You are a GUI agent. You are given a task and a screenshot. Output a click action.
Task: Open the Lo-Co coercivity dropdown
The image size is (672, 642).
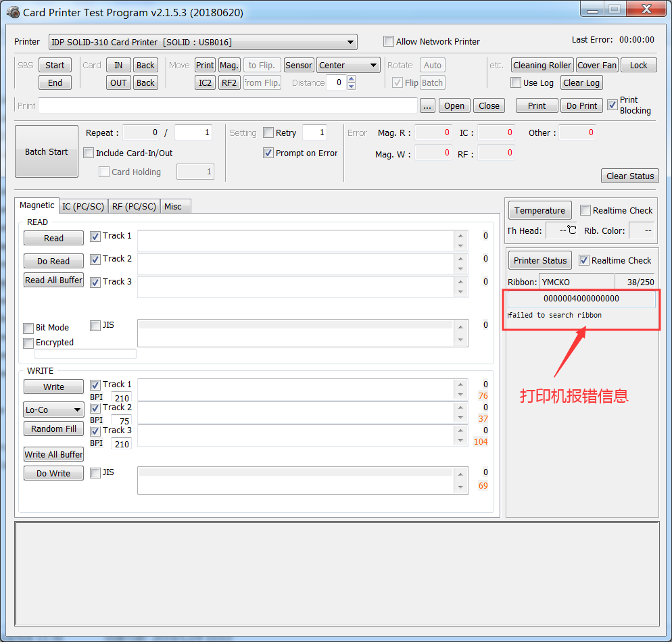[54, 410]
